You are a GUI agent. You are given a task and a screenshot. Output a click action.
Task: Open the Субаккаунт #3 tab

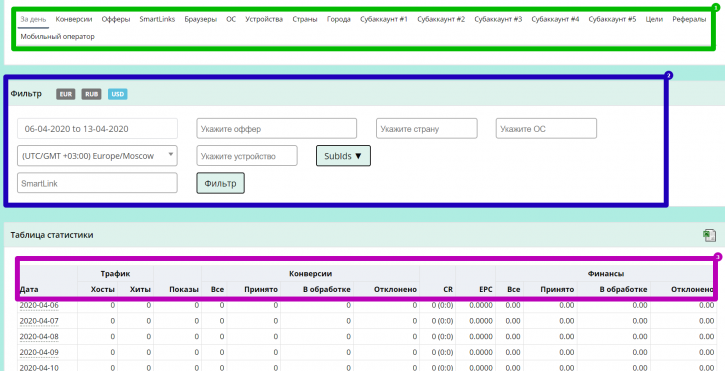click(498, 19)
